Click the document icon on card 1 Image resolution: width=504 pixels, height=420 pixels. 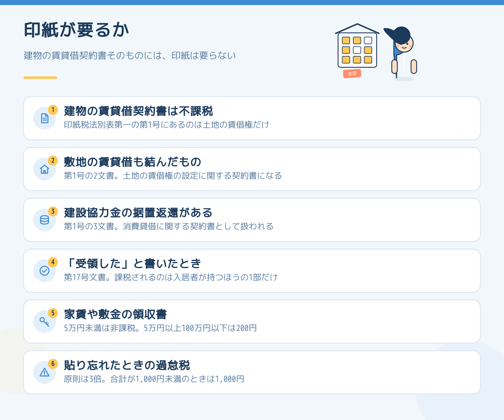click(45, 118)
